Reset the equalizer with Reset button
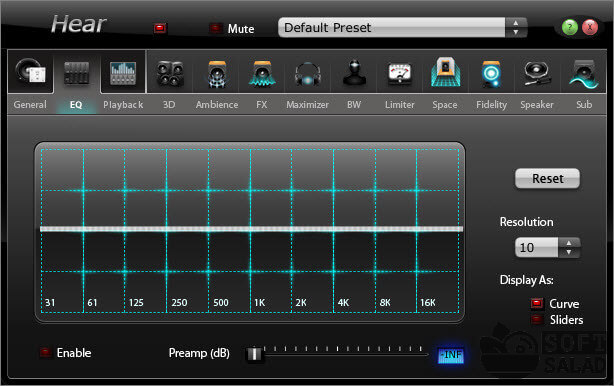Image resolution: width=614 pixels, height=386 pixels. (547, 179)
